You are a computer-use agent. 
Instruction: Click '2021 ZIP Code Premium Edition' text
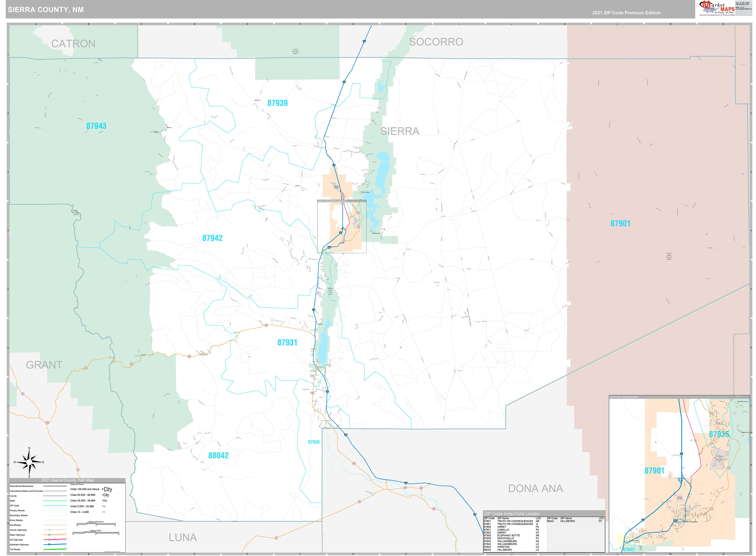point(626,13)
